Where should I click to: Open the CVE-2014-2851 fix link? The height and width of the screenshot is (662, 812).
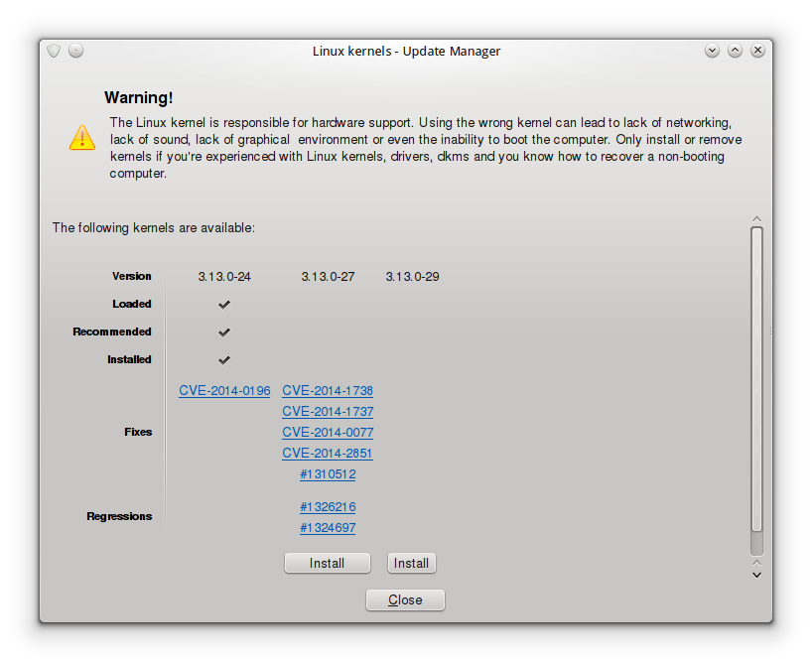(328, 454)
